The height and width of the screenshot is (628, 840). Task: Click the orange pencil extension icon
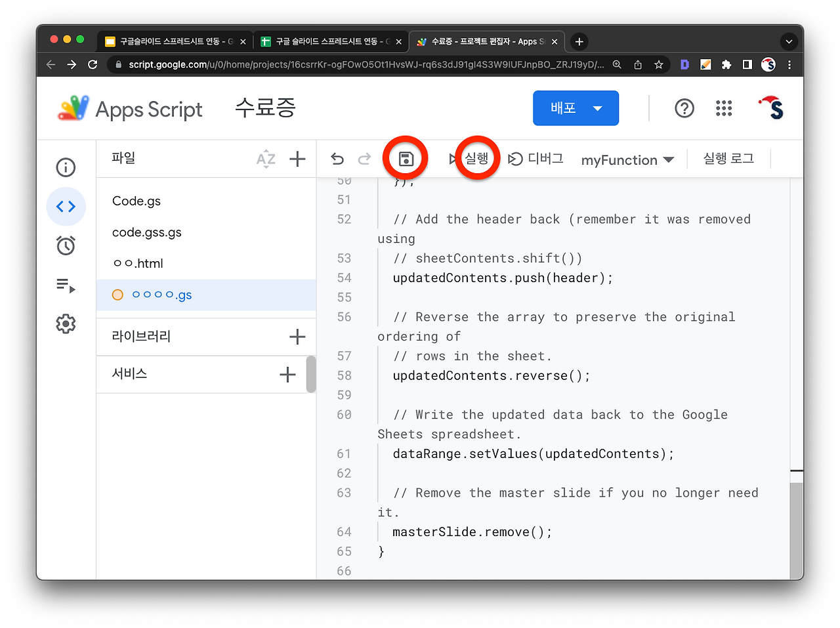705,64
